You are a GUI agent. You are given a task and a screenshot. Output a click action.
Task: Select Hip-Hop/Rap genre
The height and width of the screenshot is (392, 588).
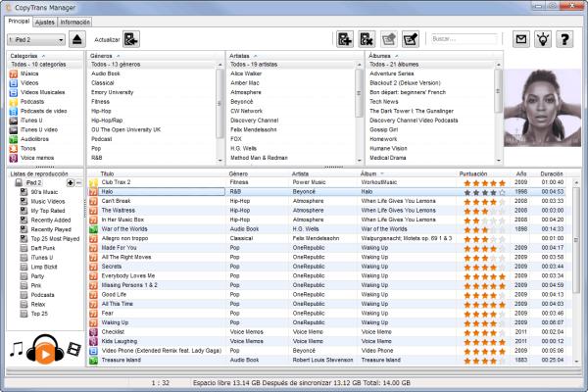[x=107, y=121]
